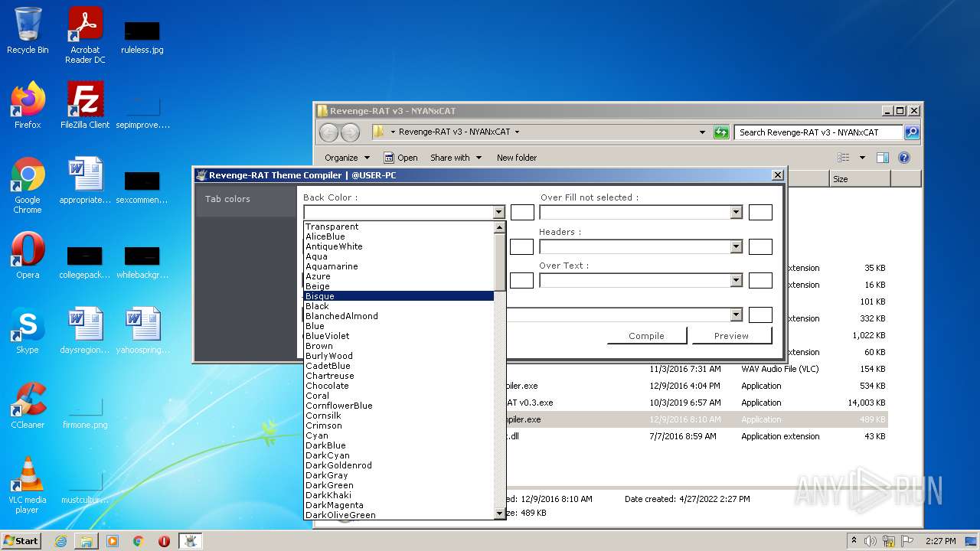This screenshot has width=980, height=551.
Task: Choose CornflowerBlue from the color list
Action: 338,406
